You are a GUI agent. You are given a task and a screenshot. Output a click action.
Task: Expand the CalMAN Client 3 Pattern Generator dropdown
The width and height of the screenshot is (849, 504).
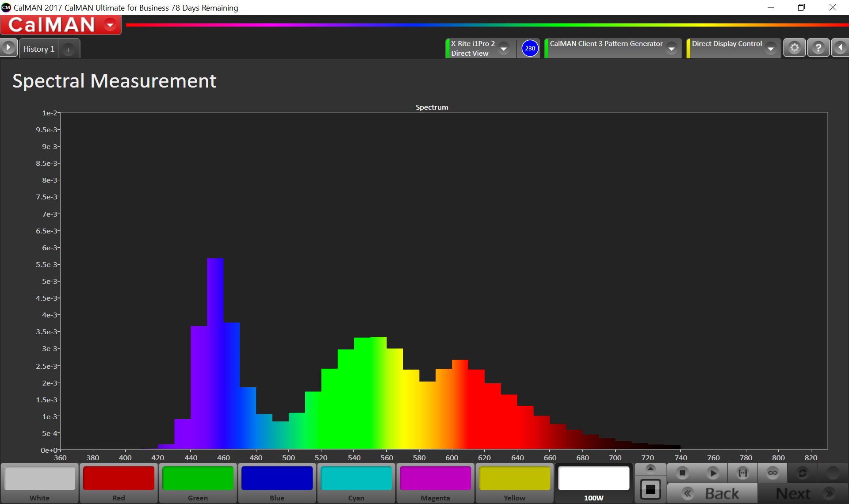tap(671, 48)
